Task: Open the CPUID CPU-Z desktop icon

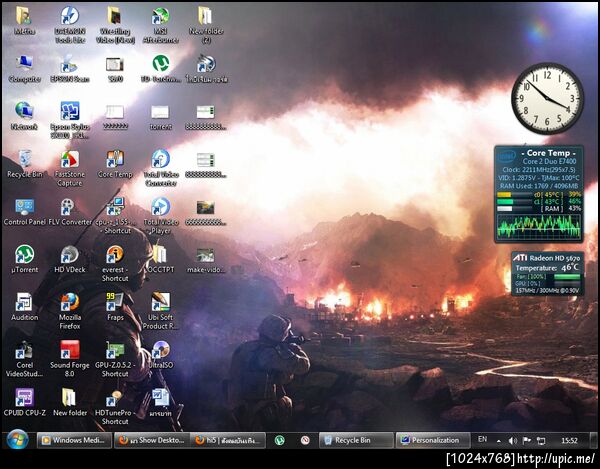Action: (x=24, y=402)
